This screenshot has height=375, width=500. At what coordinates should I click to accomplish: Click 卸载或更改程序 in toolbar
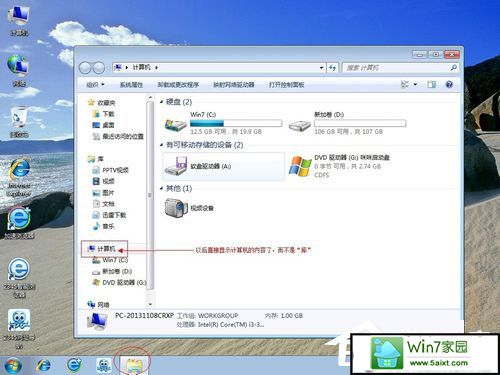(178, 85)
